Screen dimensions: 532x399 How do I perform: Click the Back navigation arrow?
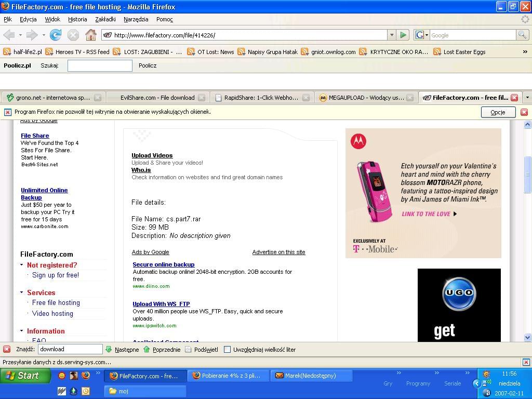click(9, 35)
